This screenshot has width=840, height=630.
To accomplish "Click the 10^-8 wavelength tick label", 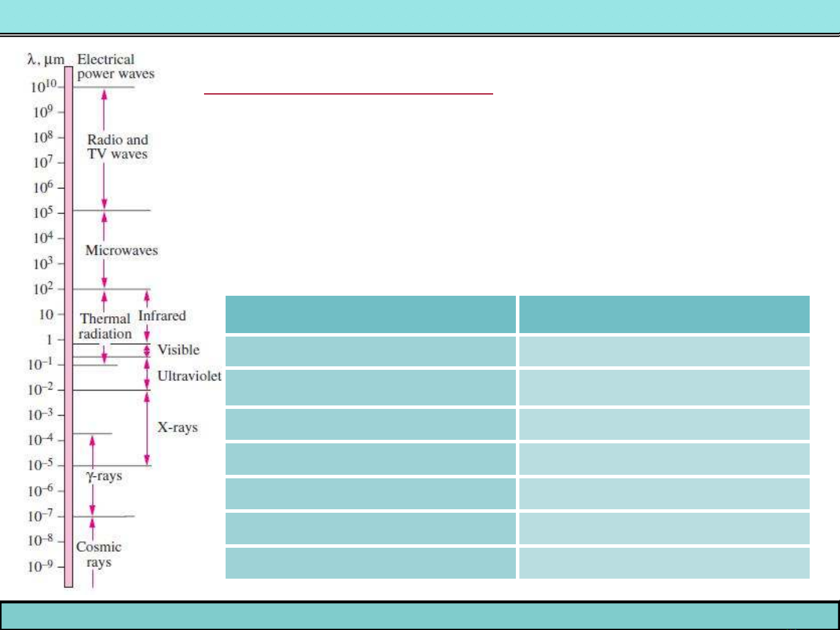I will (x=41, y=541).
